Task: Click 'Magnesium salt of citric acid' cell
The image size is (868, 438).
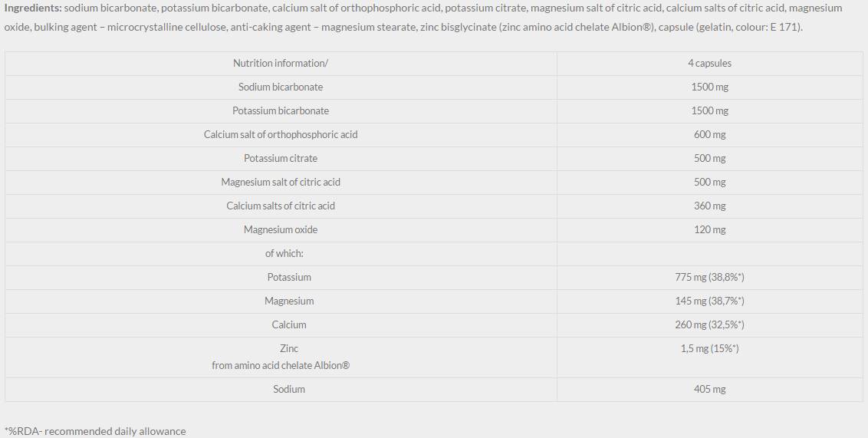Action: point(281,182)
